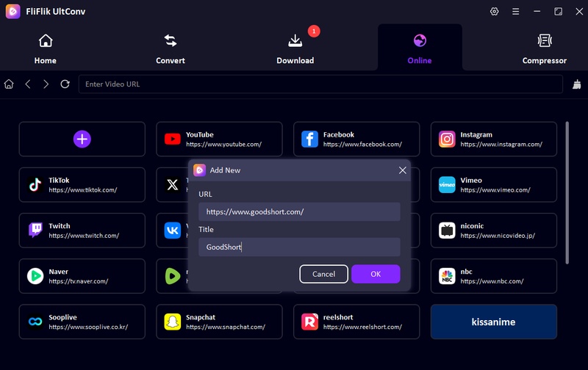Click the broom clear-cache icon

(x=576, y=84)
